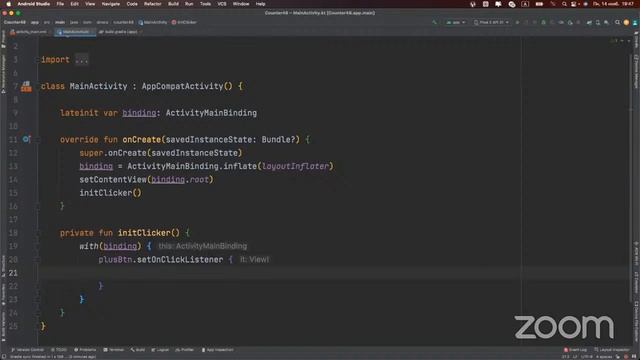The image size is (640, 360).
Task: Click the binding variable on line 9
Action: [139, 113]
